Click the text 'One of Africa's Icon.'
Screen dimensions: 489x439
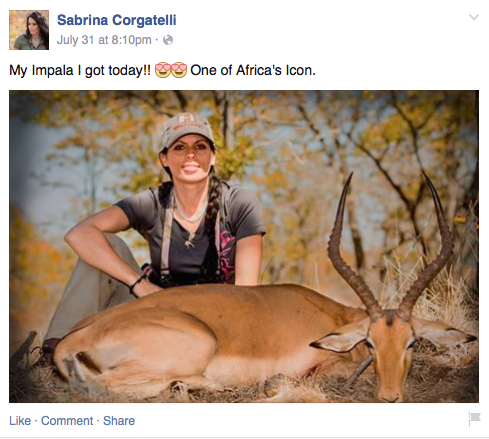253,70
